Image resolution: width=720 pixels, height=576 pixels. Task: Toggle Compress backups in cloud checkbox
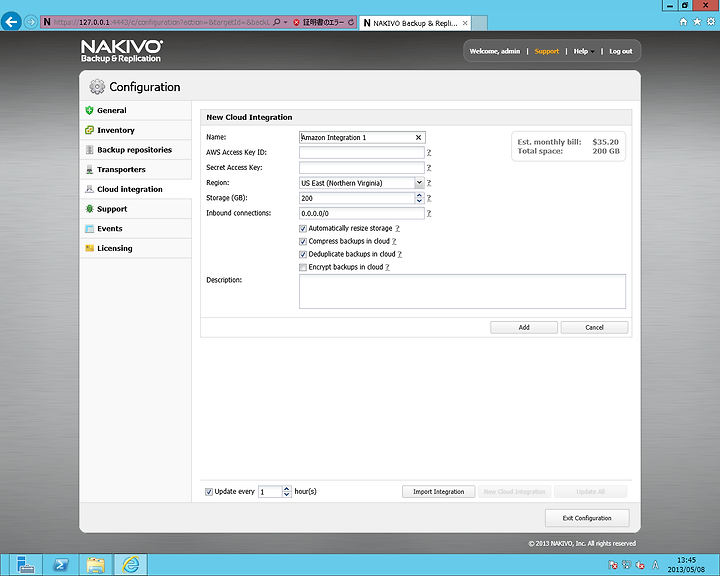303,241
